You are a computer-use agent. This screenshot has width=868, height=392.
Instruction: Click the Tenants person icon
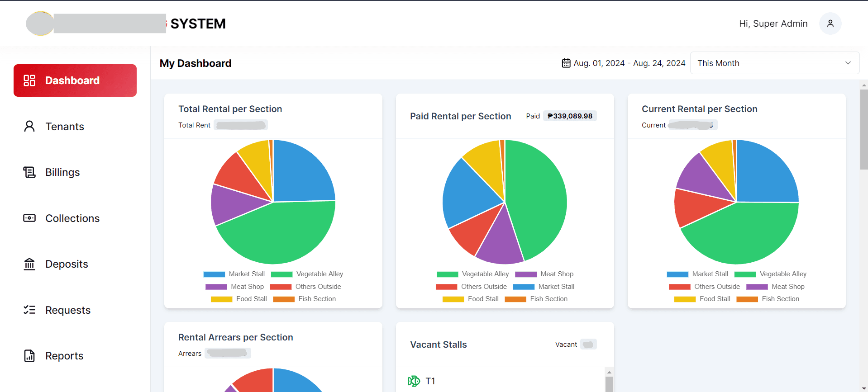29,126
